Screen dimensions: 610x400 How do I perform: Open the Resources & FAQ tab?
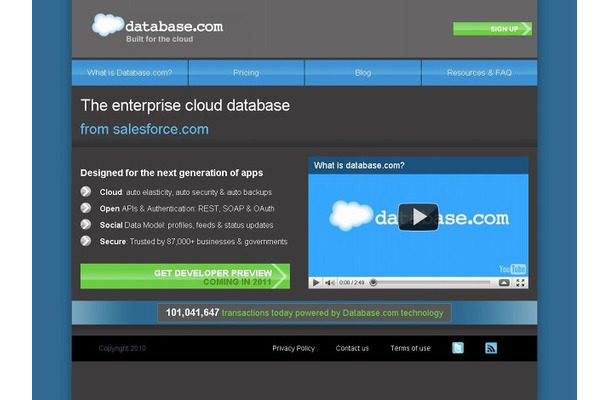(x=479, y=73)
